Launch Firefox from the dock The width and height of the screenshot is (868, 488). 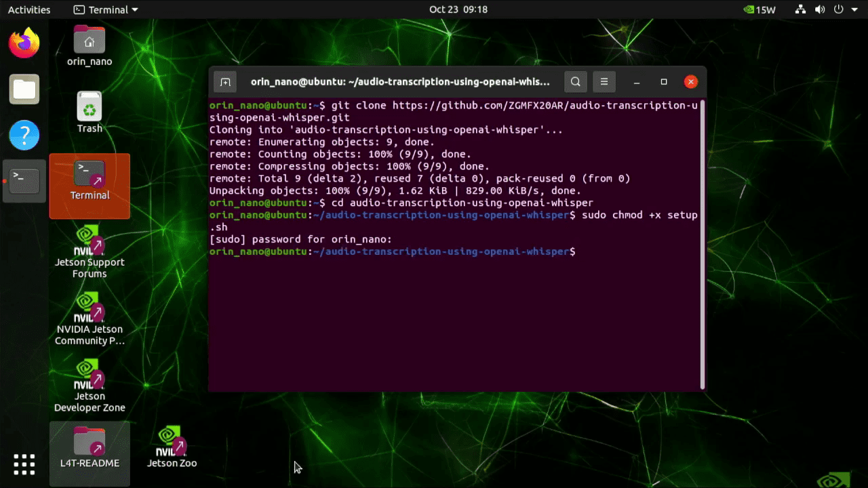[24, 43]
